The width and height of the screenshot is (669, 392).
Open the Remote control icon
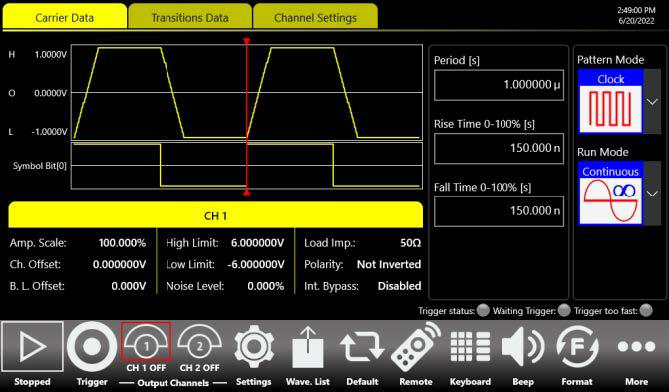[416, 347]
